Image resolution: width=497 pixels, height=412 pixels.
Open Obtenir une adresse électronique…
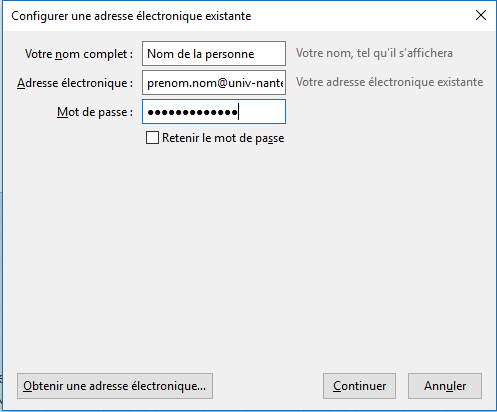click(115, 386)
